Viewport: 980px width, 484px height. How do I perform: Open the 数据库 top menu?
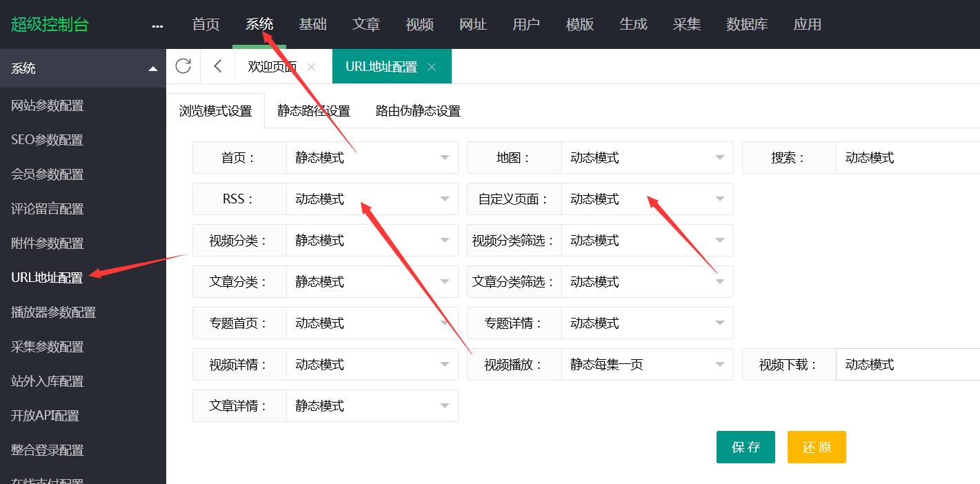click(748, 23)
